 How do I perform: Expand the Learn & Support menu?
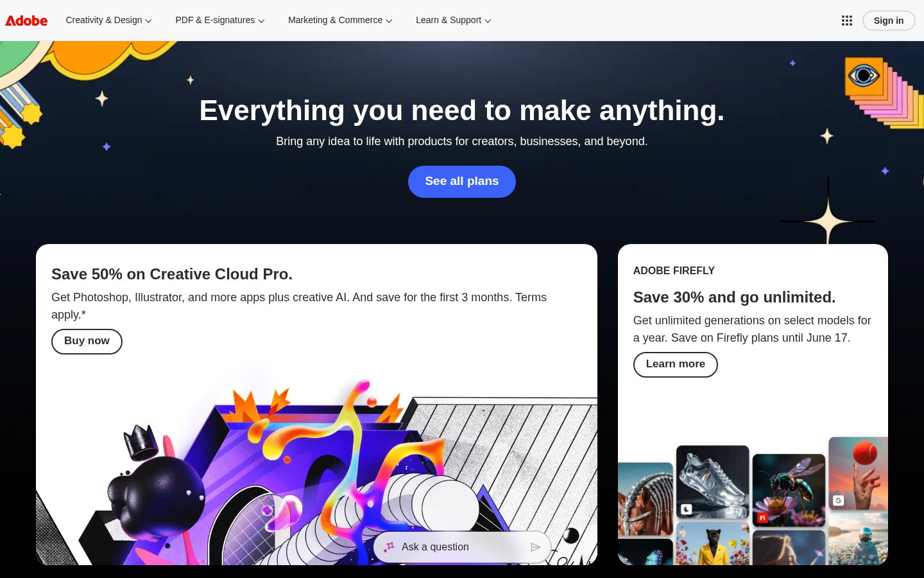[454, 21]
